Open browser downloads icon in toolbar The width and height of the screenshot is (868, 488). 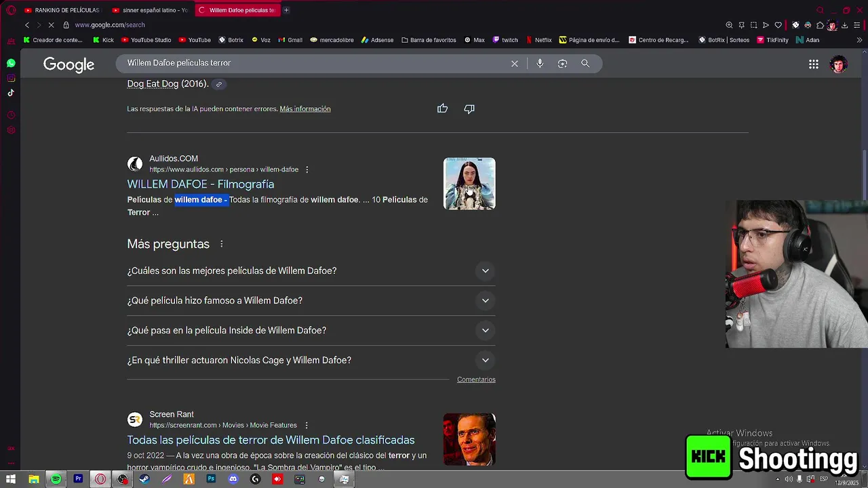(845, 25)
